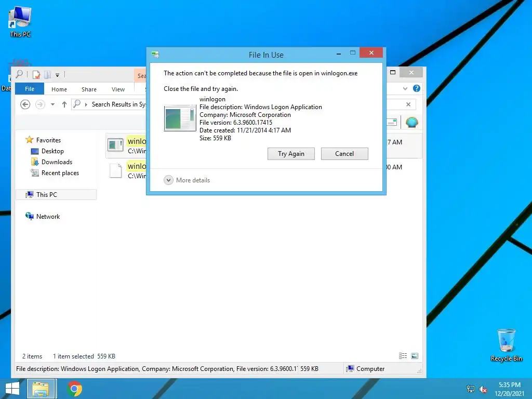
Task: Close the File In Use dialog
Action: pyautogui.click(x=371, y=53)
